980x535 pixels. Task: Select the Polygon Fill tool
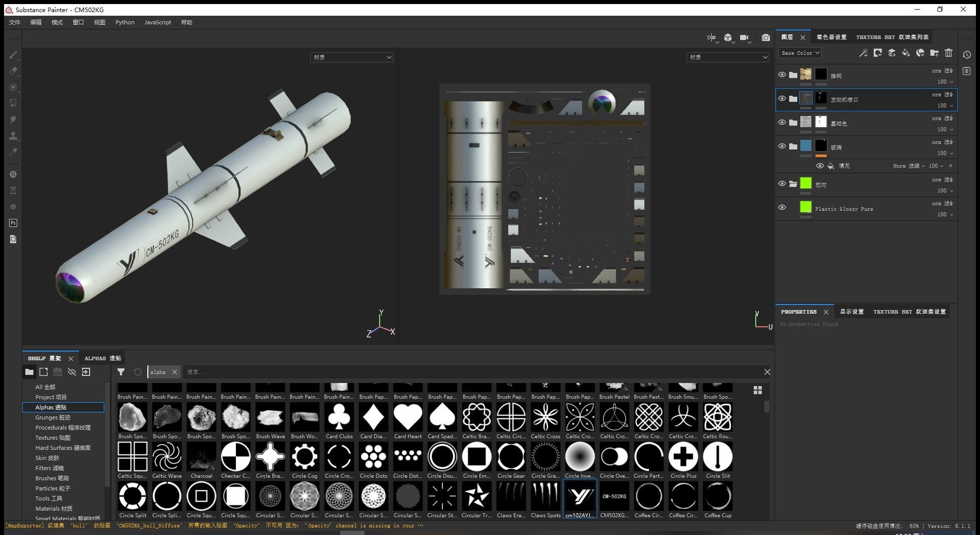point(13,103)
